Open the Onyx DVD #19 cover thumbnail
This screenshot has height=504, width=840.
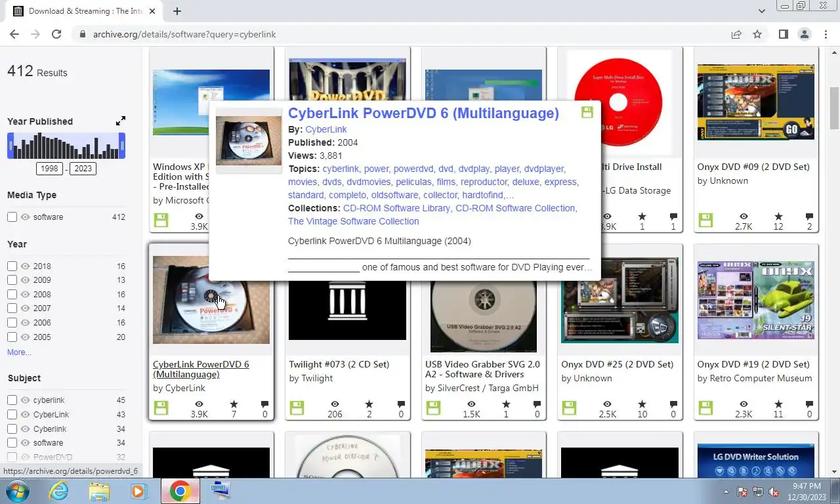755,300
